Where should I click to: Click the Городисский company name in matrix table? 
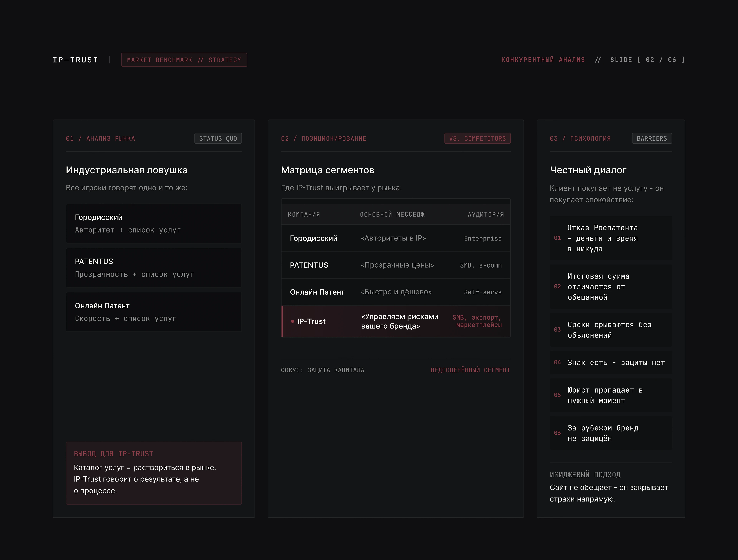pyautogui.click(x=314, y=238)
